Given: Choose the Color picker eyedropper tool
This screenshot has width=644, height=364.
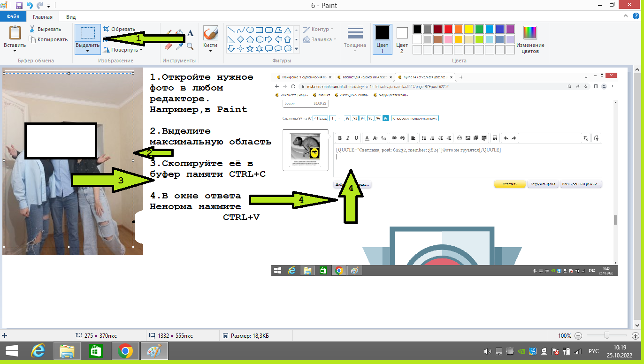Looking at the screenshot, I should point(180,46).
